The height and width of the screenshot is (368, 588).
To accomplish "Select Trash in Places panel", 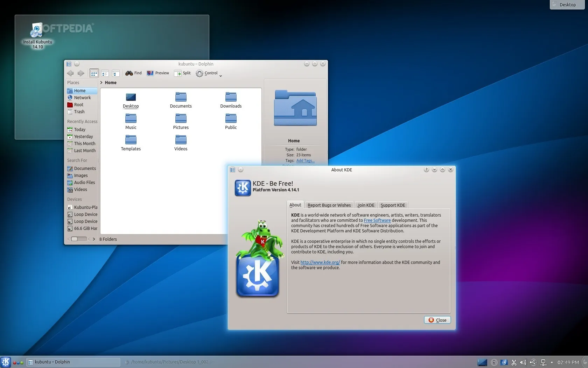I will click(x=79, y=112).
